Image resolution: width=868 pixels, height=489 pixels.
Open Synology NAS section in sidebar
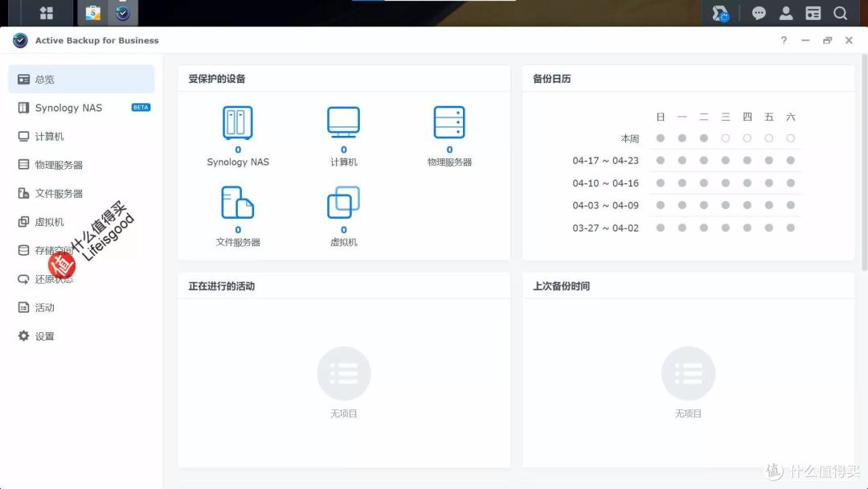pos(81,108)
